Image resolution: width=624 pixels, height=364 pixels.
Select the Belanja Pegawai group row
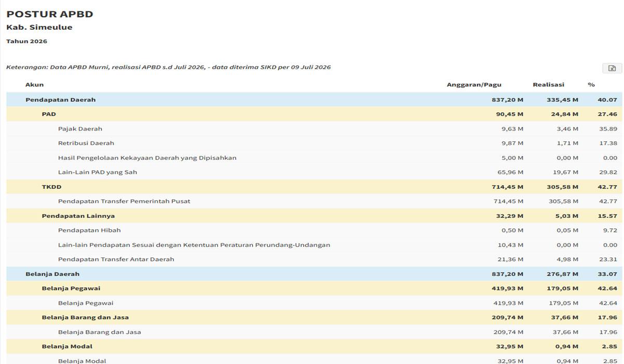315,289
